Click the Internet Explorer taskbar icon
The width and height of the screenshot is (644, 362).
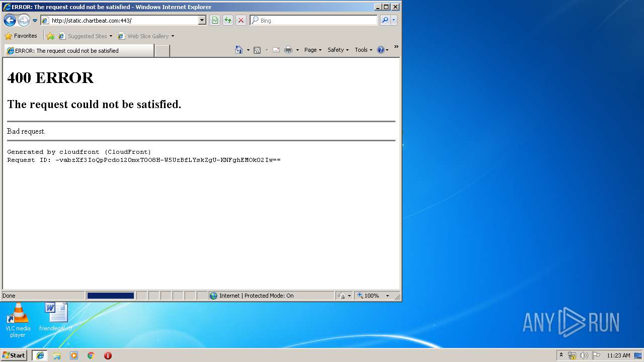[40, 355]
